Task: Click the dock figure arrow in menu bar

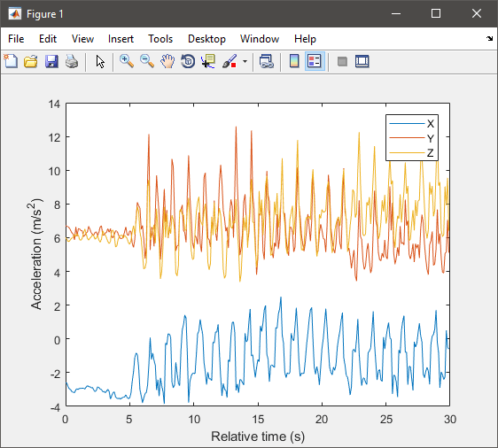Action: pyautogui.click(x=489, y=38)
